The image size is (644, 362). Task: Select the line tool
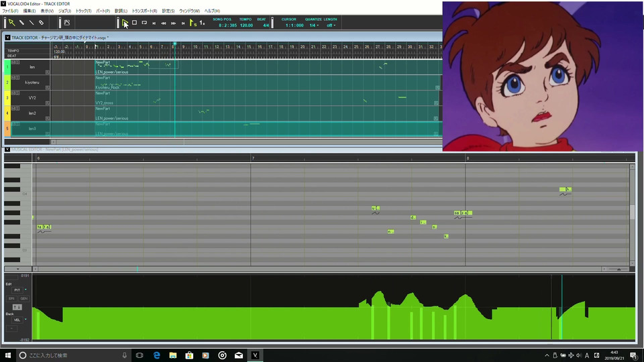(x=32, y=23)
